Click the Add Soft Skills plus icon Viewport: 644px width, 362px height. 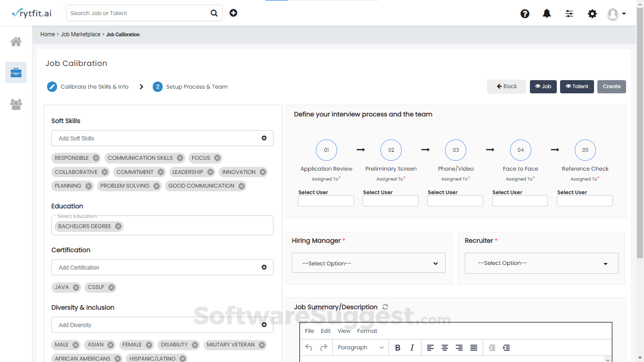[x=264, y=138]
